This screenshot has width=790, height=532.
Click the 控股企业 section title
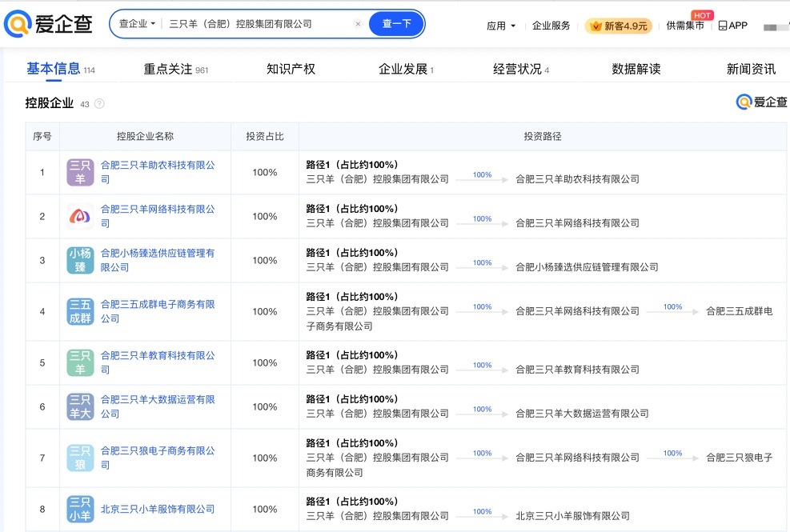tap(50, 103)
